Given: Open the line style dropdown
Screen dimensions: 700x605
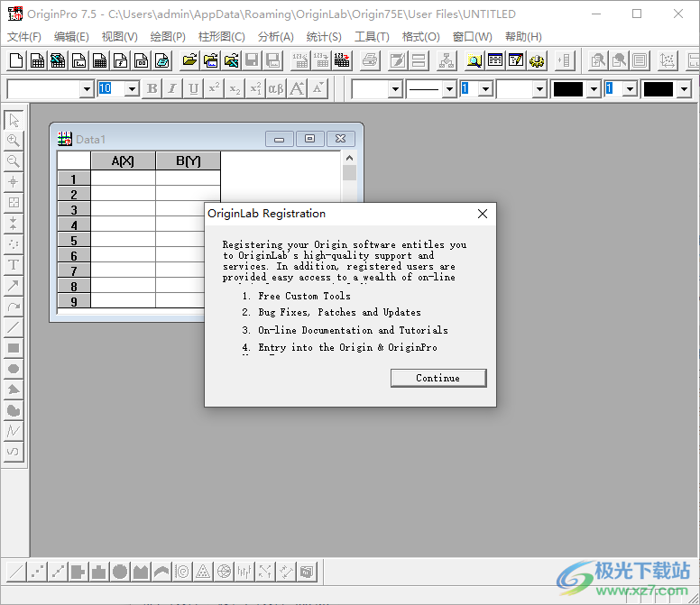Looking at the screenshot, I should [x=449, y=89].
